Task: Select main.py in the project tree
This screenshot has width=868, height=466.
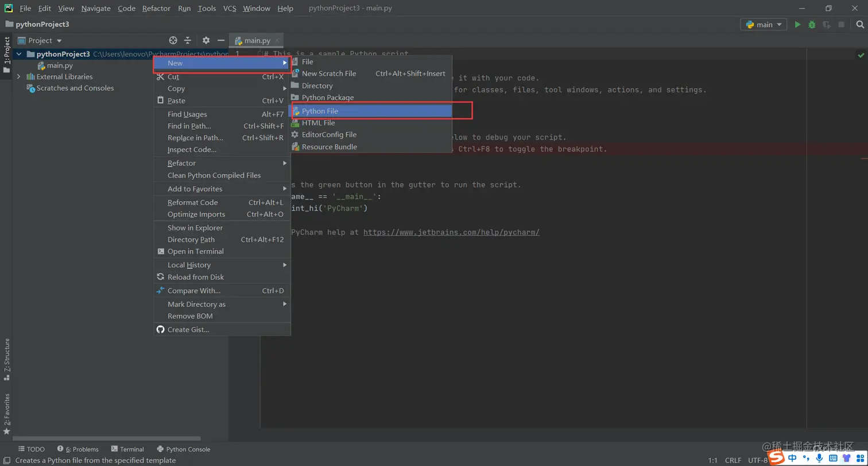Action: [60, 66]
